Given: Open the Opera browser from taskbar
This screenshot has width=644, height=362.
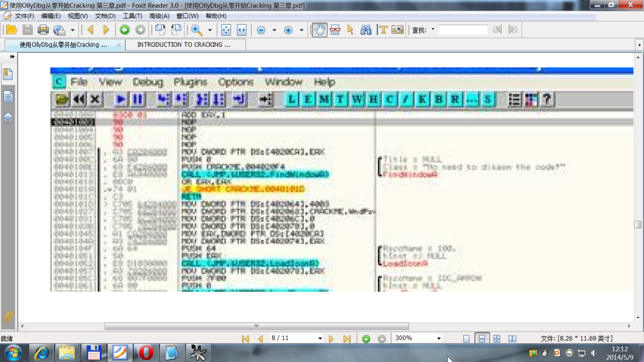Looking at the screenshot, I should [x=146, y=353].
